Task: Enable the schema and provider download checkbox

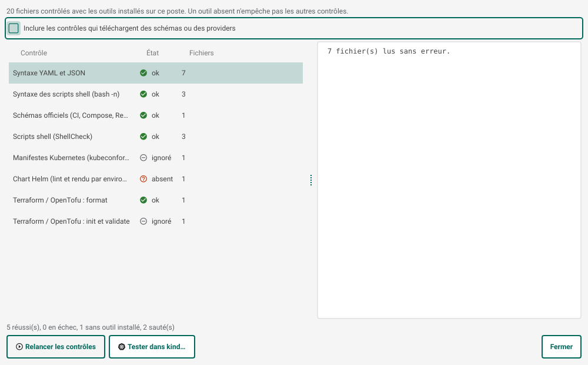Action: point(14,28)
